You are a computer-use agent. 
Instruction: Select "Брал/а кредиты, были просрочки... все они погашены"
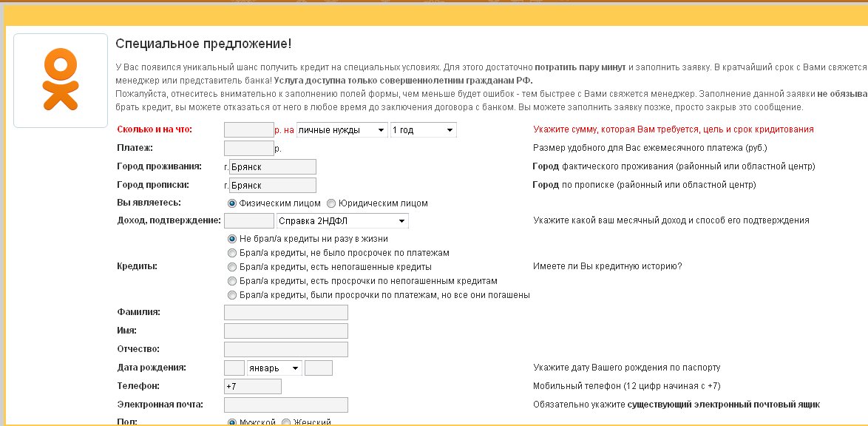coord(232,294)
